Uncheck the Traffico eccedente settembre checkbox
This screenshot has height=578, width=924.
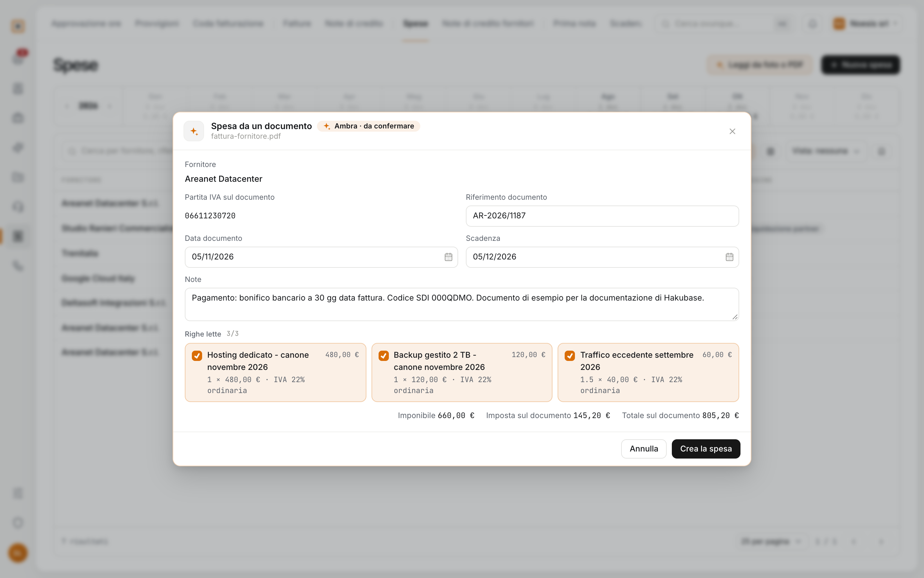[570, 355]
